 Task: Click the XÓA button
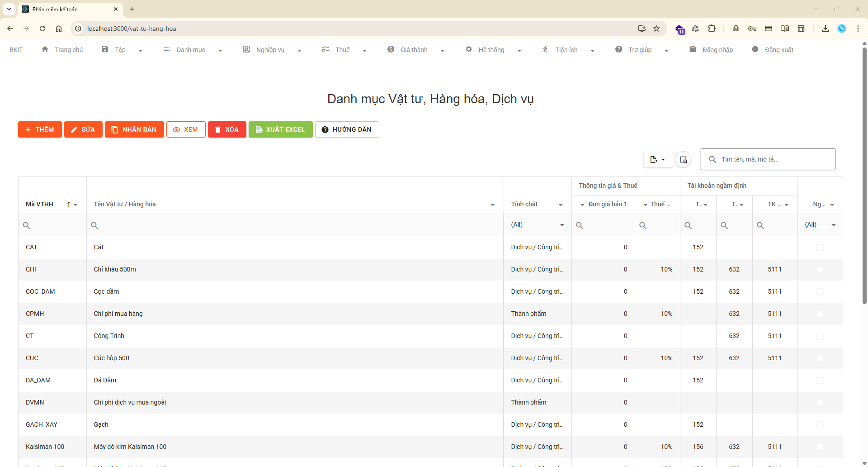(227, 129)
